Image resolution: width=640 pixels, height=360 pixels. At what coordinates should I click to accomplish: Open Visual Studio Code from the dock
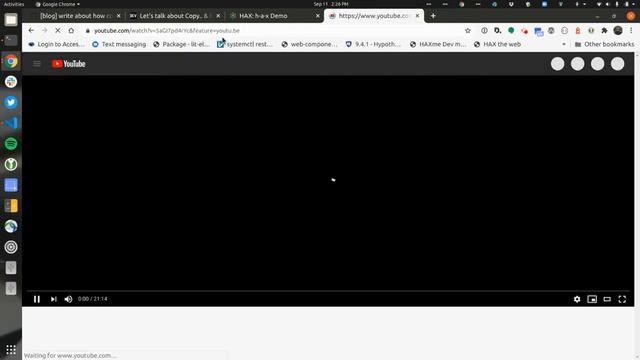(x=11, y=123)
